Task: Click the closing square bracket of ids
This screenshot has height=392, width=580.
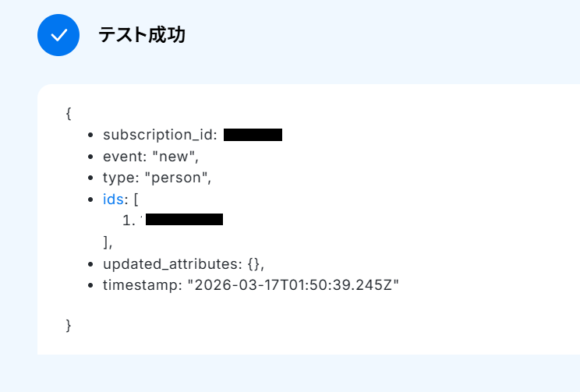Action: coord(106,242)
